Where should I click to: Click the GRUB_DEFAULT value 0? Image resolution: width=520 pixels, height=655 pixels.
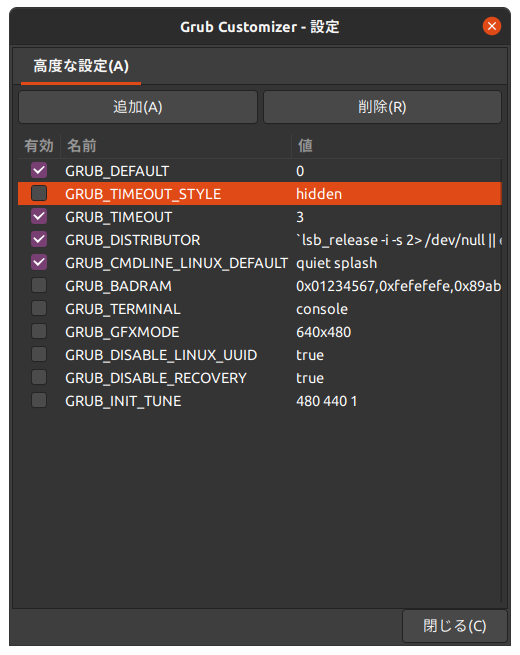pos(300,171)
